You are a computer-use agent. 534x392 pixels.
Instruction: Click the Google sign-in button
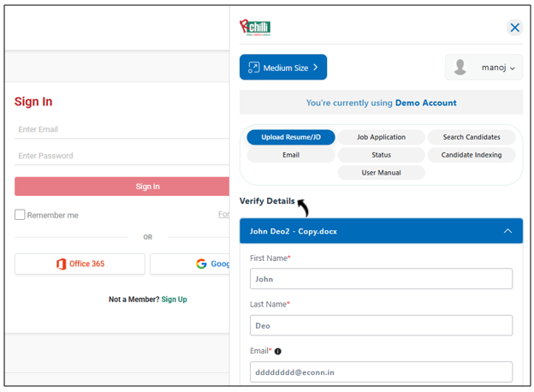pyautogui.click(x=190, y=264)
